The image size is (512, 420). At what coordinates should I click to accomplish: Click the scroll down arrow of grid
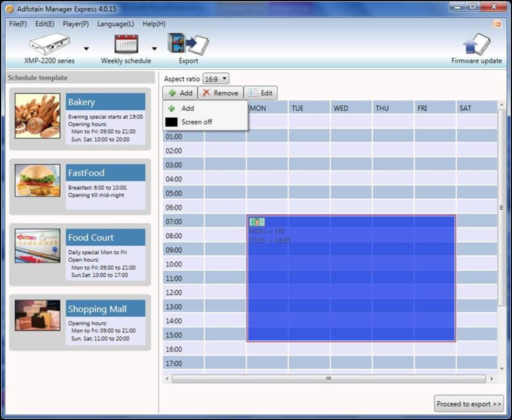502,368
